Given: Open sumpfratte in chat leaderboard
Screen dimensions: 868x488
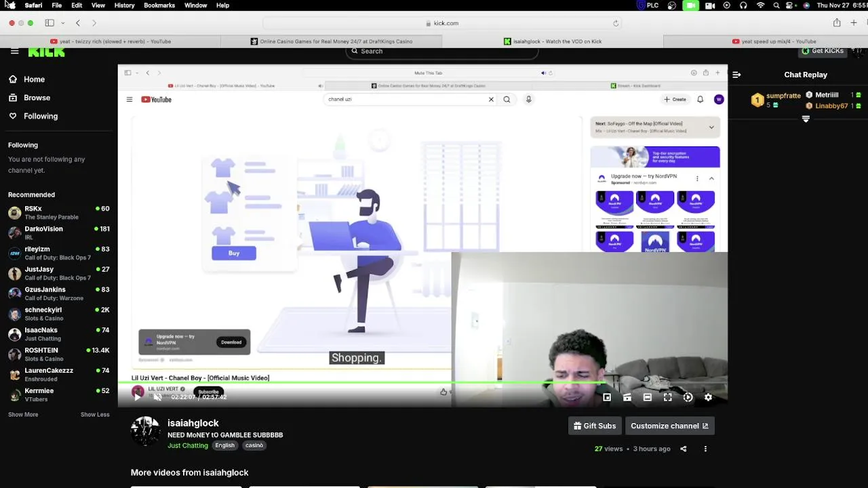Looking at the screenshot, I should [783, 96].
